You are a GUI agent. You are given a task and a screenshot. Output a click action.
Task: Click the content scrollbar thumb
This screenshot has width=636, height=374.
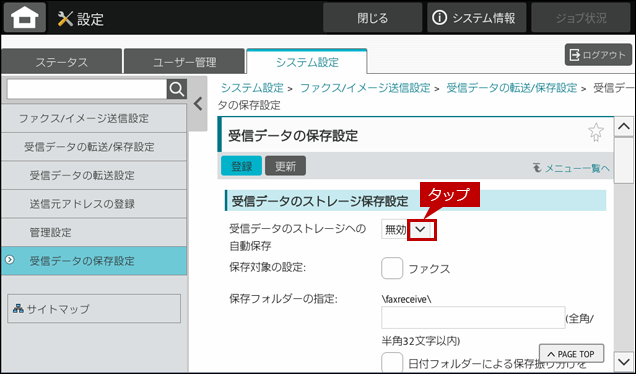coord(624,161)
